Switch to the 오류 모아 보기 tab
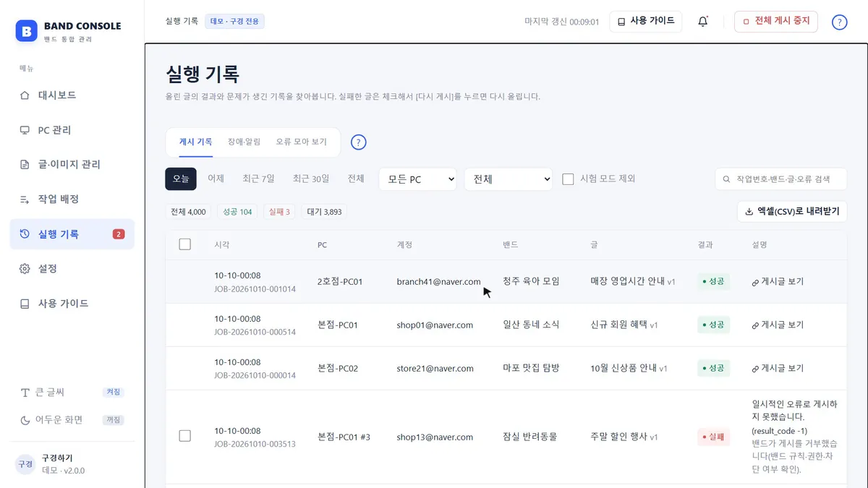The width and height of the screenshot is (868, 488). (301, 142)
